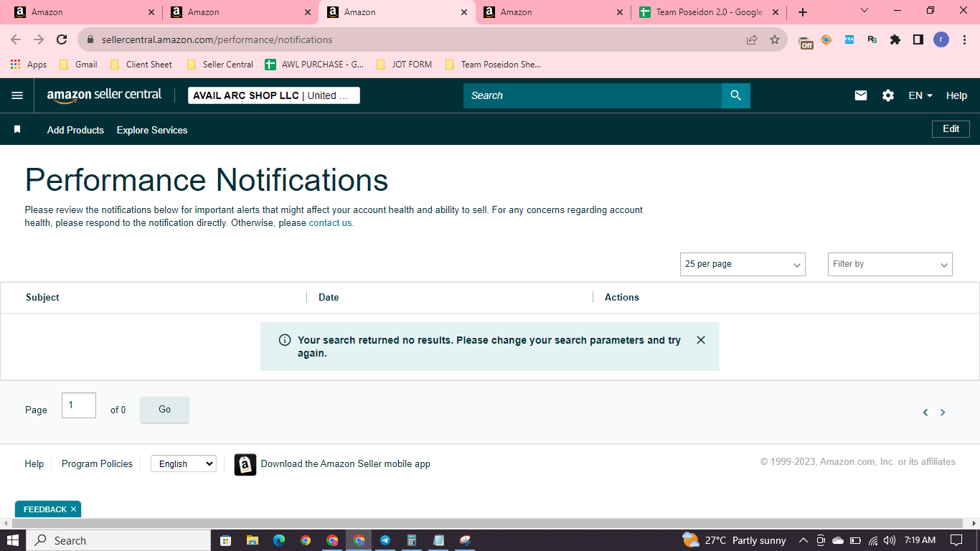Viewport: 980px width, 551px height.
Task: Open Program Policies link
Action: 97,464
